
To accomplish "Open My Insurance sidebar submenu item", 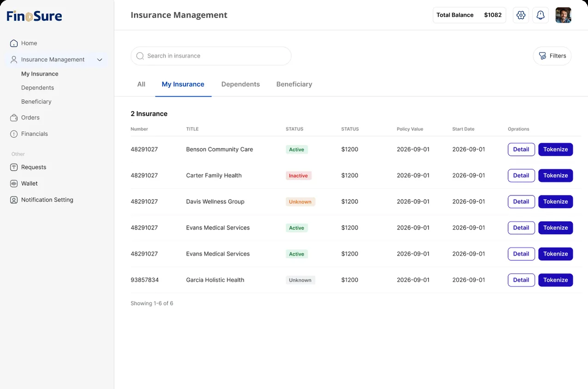I will tap(40, 74).
